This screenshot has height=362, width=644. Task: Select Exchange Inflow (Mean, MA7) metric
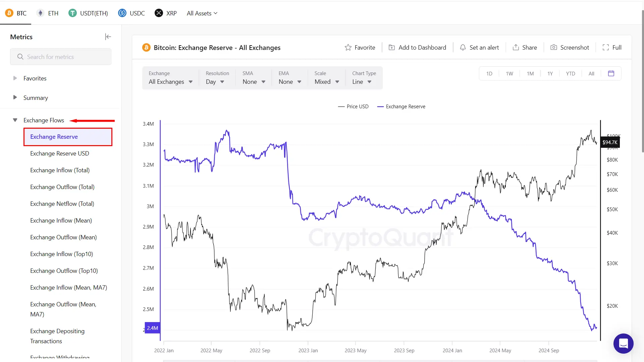pos(69,288)
